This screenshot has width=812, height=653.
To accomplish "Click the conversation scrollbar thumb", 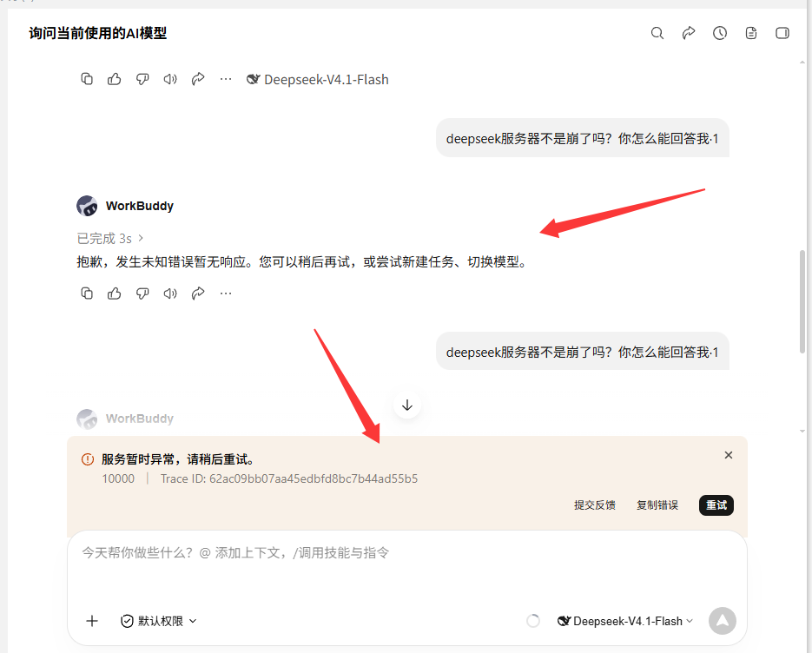I will tap(802, 301).
